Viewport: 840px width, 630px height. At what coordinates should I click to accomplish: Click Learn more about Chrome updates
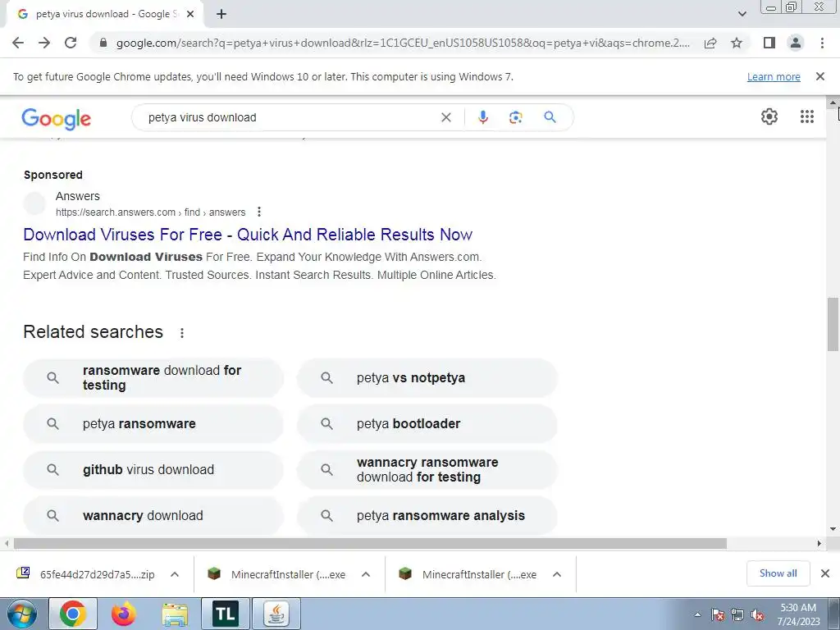(774, 76)
